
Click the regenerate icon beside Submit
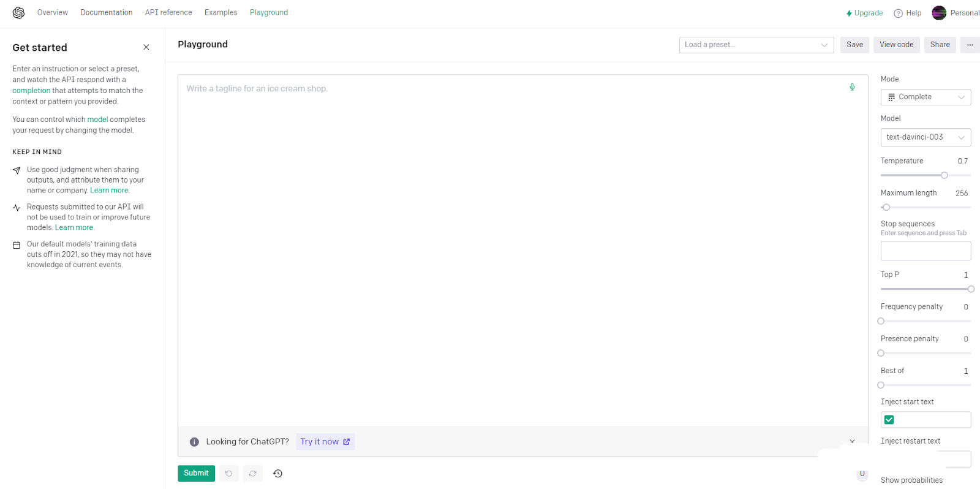252,473
